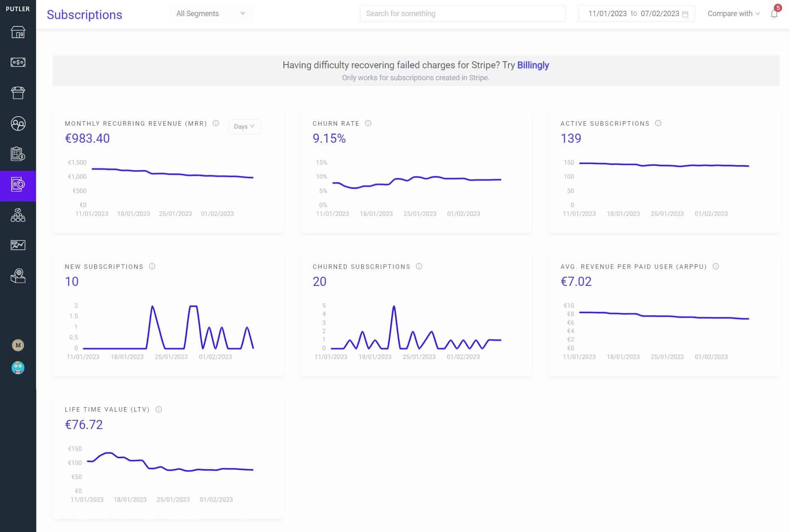This screenshot has width=790, height=532.
Task: Click the new subscriptions value 10
Action: [72, 281]
